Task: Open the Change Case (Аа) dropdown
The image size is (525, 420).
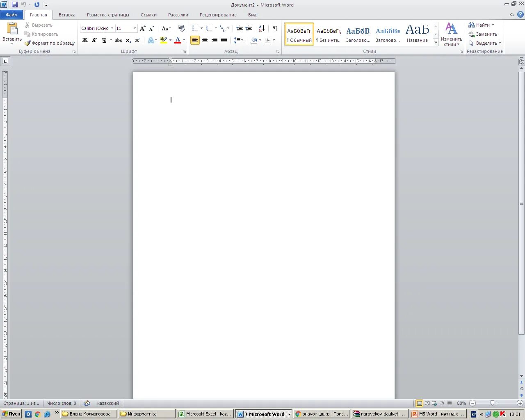Action: [166, 28]
